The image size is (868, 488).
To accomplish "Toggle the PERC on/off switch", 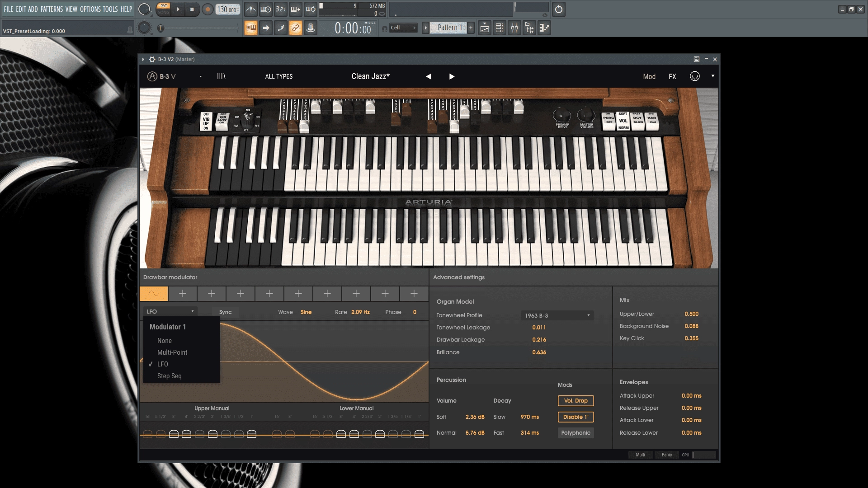I will click(x=609, y=121).
